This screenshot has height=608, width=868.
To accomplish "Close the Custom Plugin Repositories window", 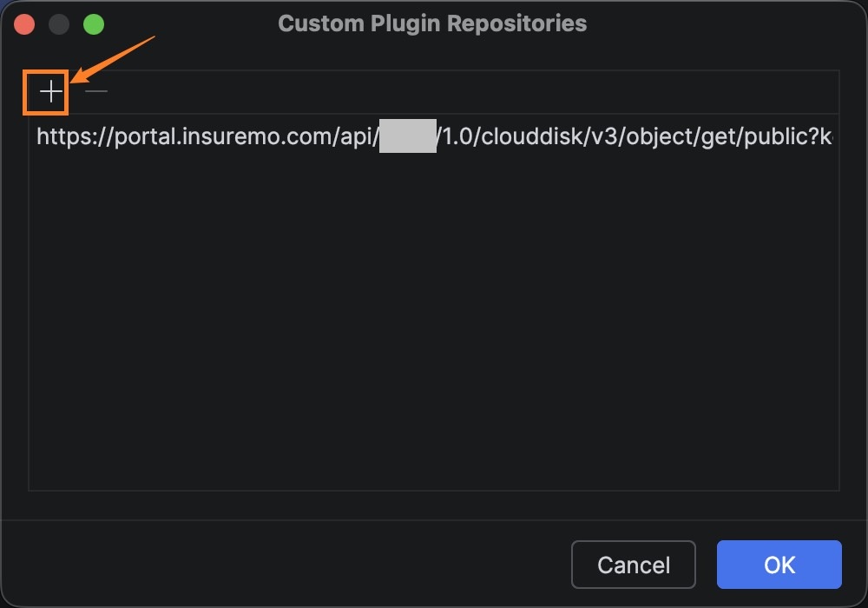I will (24, 24).
